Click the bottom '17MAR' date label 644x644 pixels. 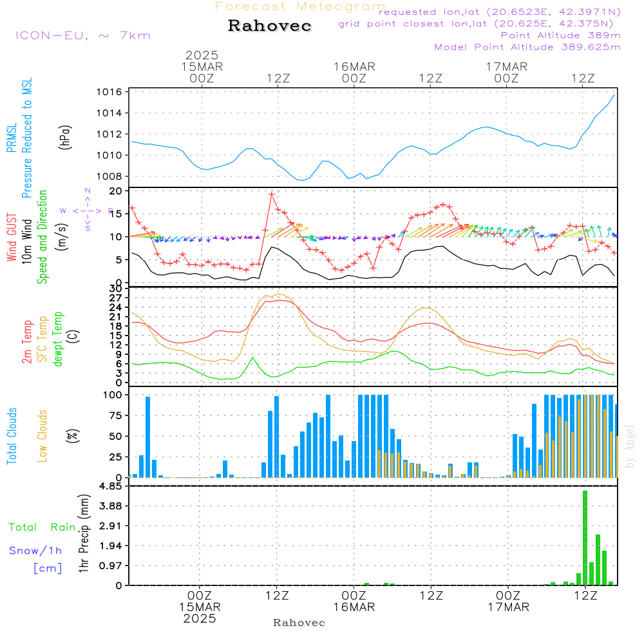pyautogui.click(x=509, y=607)
